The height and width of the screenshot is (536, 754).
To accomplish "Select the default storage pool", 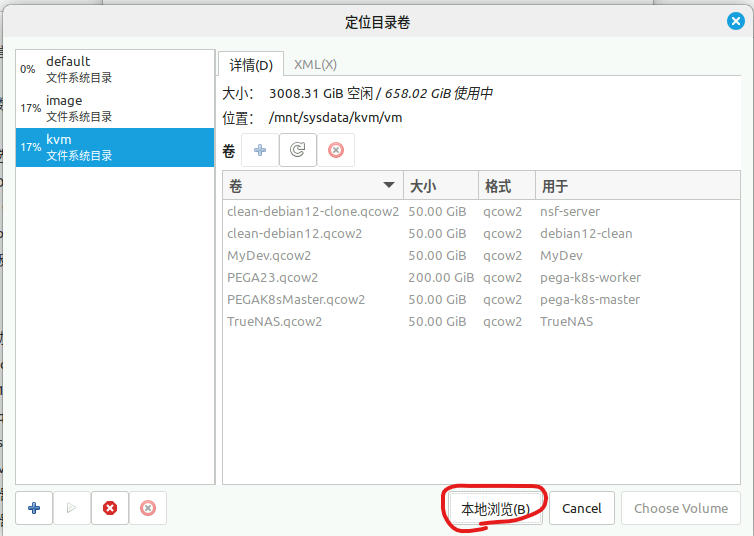I will [115, 69].
